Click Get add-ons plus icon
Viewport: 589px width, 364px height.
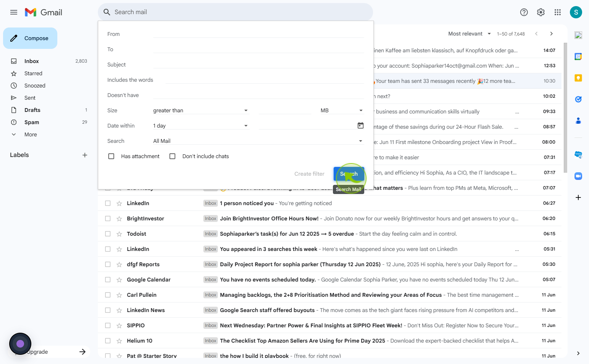click(578, 197)
